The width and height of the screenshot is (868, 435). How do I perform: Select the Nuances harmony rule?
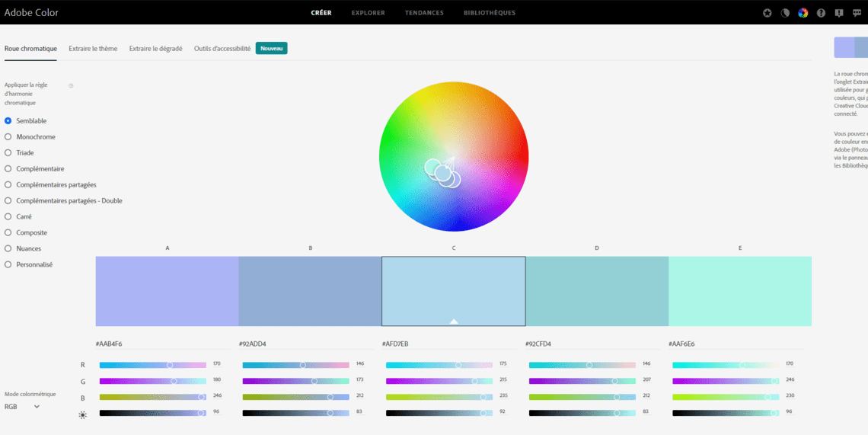click(x=23, y=249)
